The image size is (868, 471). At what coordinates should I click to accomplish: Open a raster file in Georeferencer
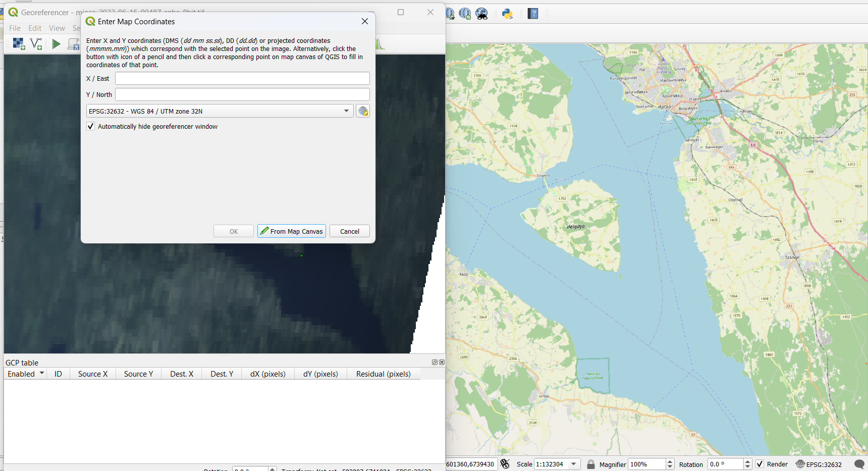19,44
